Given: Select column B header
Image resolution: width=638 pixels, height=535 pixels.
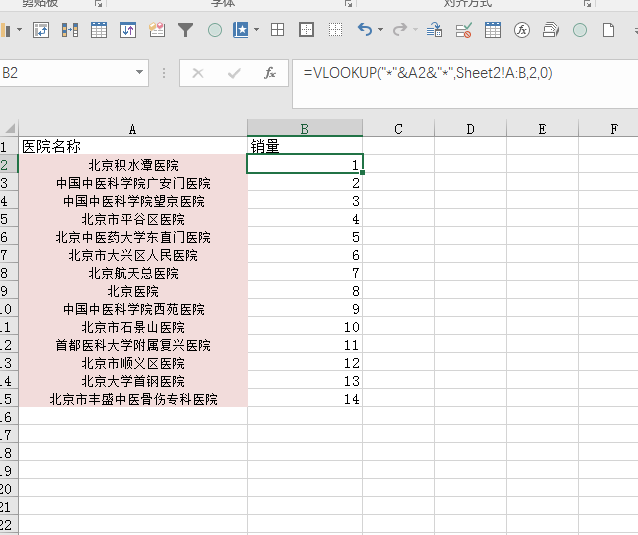Looking at the screenshot, I should pyautogui.click(x=304, y=128).
